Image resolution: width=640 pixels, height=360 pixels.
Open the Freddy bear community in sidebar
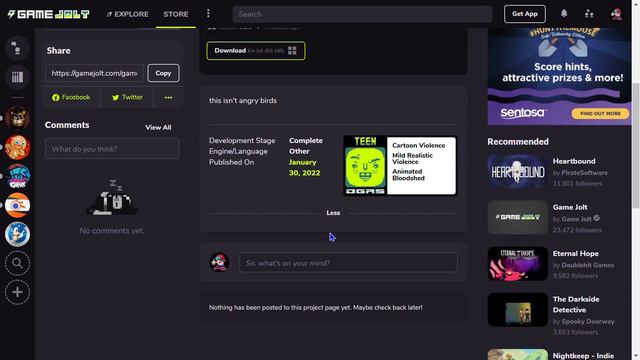click(17, 118)
